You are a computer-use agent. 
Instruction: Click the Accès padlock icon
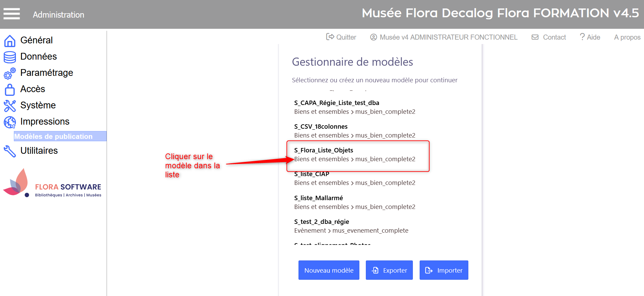[x=10, y=89]
